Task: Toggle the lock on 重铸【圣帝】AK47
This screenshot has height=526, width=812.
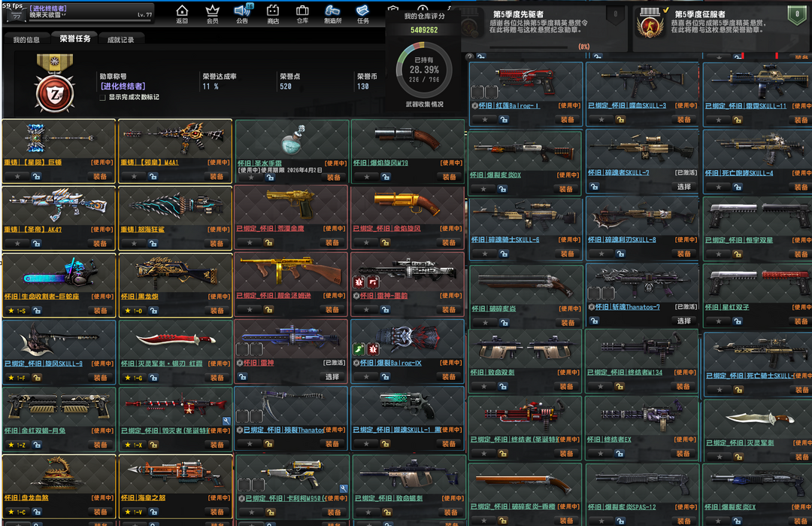Action: click(x=37, y=244)
